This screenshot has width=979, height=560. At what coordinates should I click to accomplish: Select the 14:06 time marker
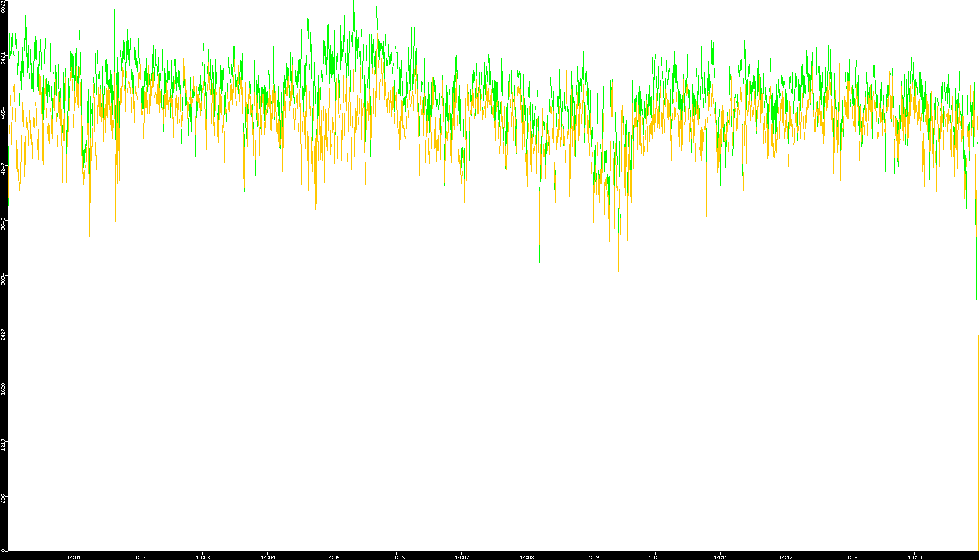pyautogui.click(x=397, y=557)
